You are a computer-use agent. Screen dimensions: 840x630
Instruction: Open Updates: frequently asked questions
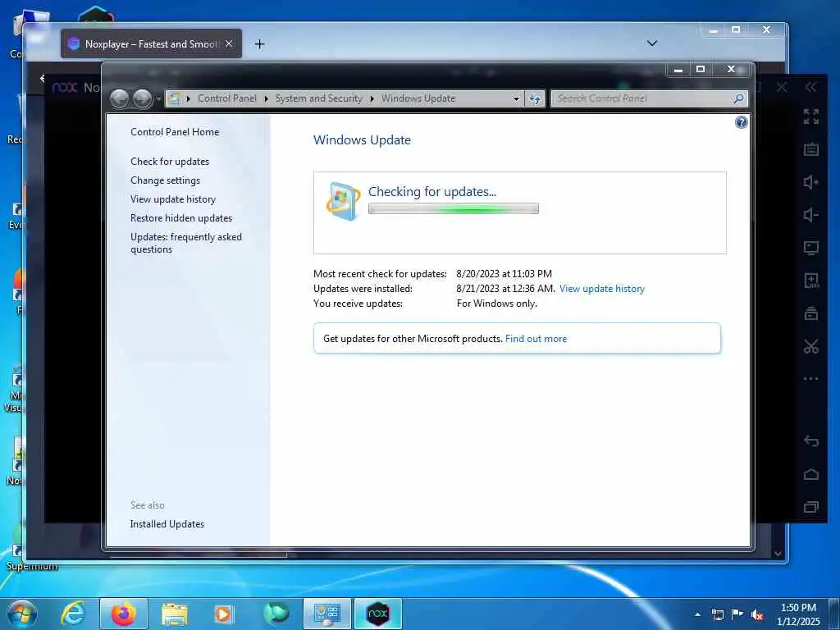click(x=186, y=243)
